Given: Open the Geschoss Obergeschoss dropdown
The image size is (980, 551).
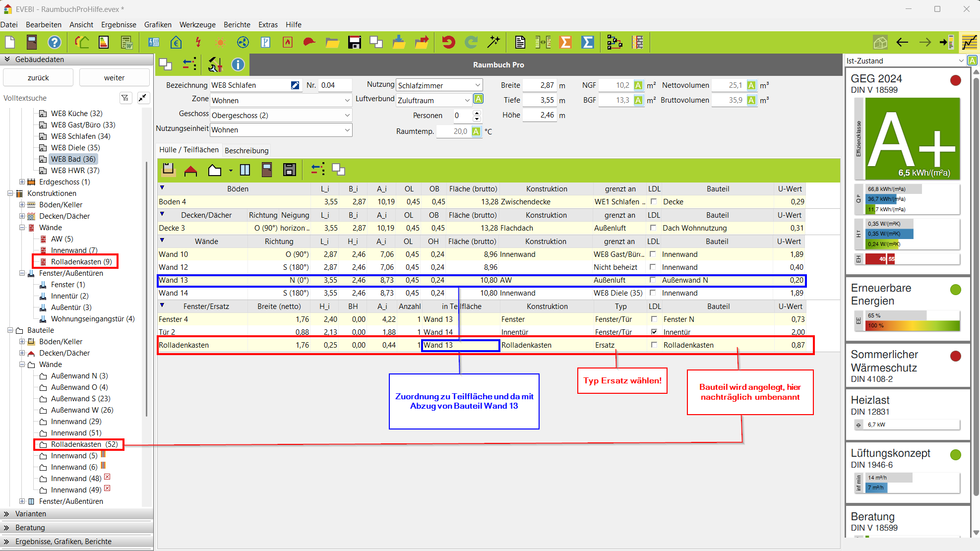Looking at the screenshot, I should point(347,115).
